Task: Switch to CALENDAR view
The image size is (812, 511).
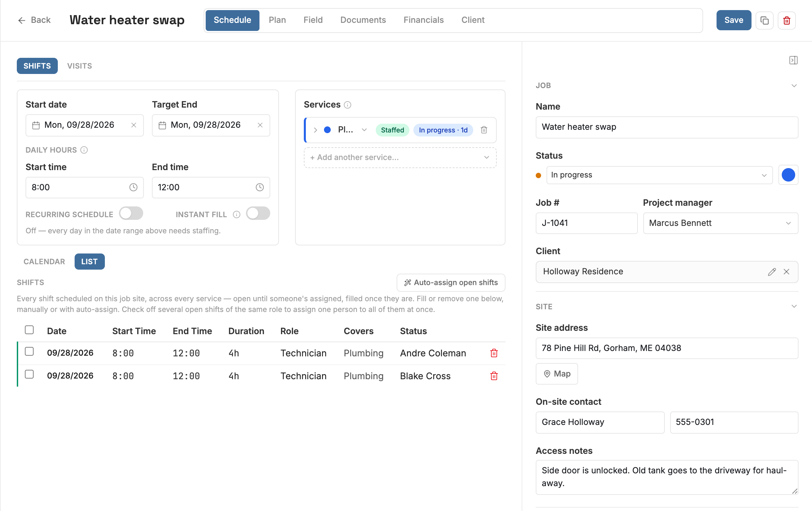Action: click(44, 262)
